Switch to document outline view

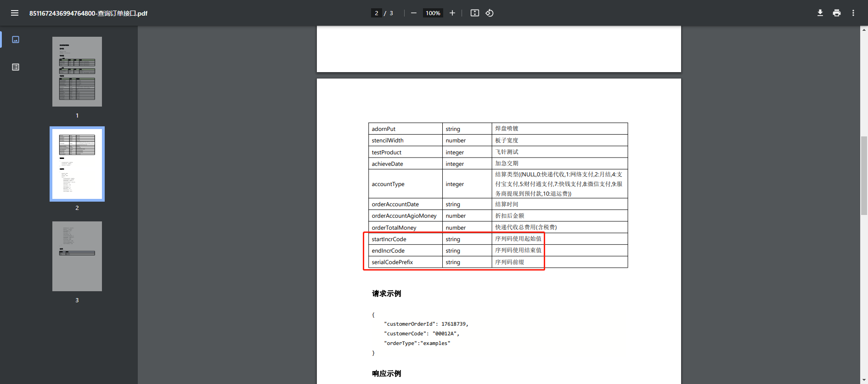coord(16,67)
